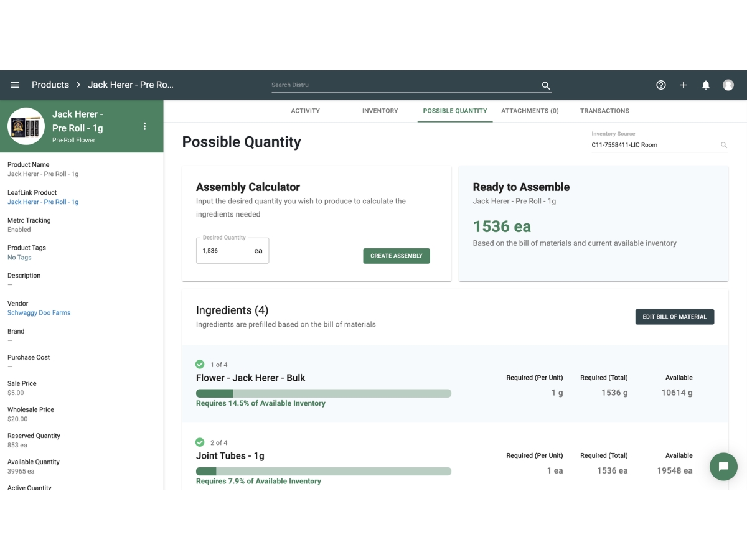The image size is (747, 560).
Task: Click the $20.00 wholesale price
Action: click(x=18, y=419)
